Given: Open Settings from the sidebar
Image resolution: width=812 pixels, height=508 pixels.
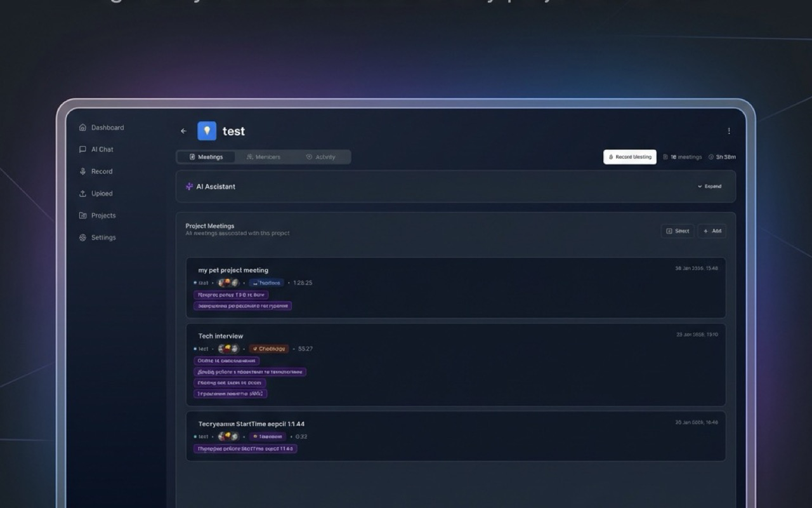Looking at the screenshot, I should tap(103, 237).
